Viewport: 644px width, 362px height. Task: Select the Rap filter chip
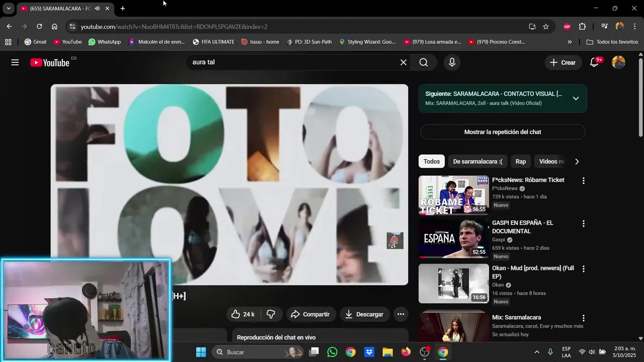(x=521, y=161)
